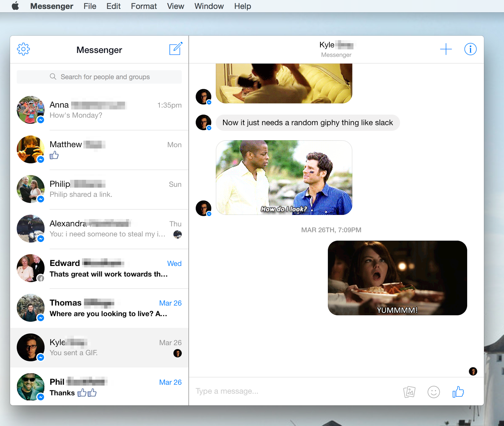Viewport: 504px width, 426px height.
Task: Click Kyle's avatar in conversation list
Action: 31,347
